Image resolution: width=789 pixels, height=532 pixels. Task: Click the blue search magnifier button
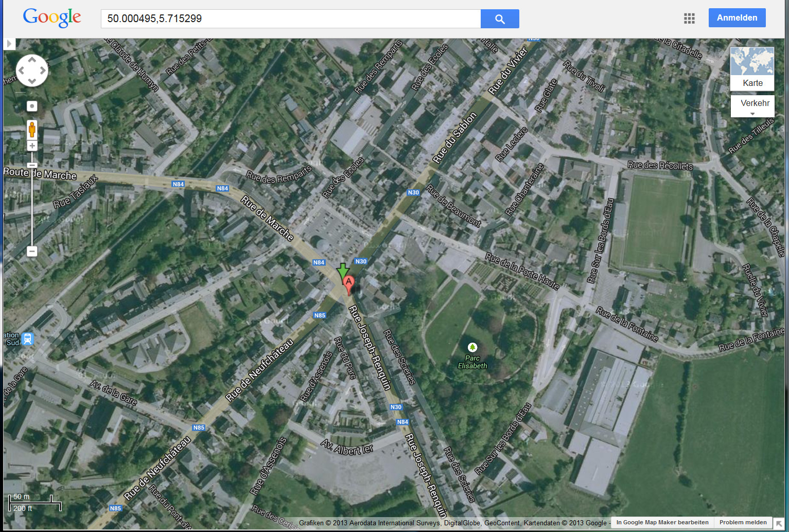coord(499,19)
